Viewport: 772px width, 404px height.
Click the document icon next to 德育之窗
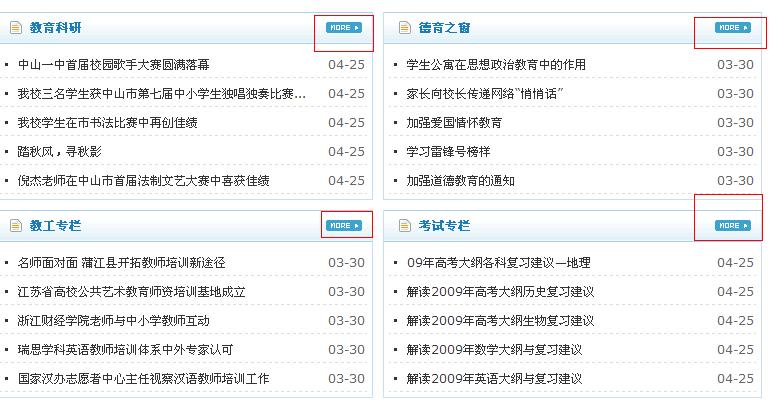tap(404, 28)
